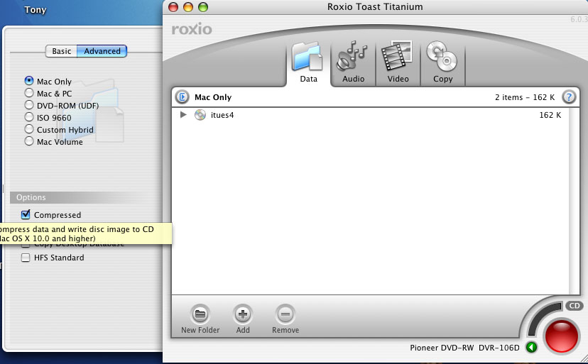588x364 pixels.
Task: Click the Pioneer DVD-RW DVR-106D recorder label
Action: (x=464, y=348)
